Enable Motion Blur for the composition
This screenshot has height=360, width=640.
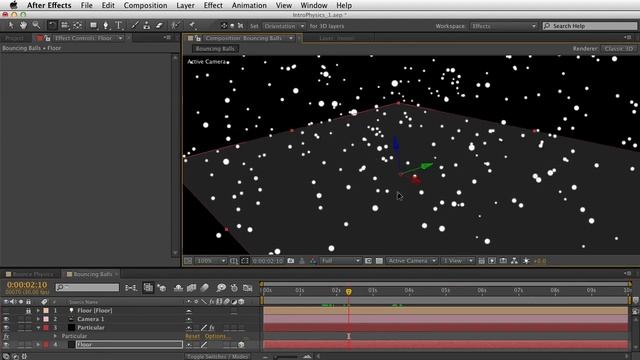click(x=204, y=288)
